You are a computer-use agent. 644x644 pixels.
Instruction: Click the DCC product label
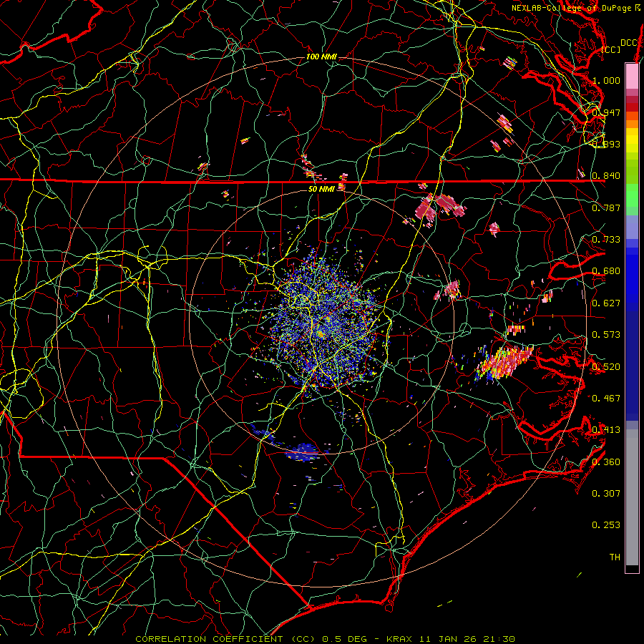629,43
